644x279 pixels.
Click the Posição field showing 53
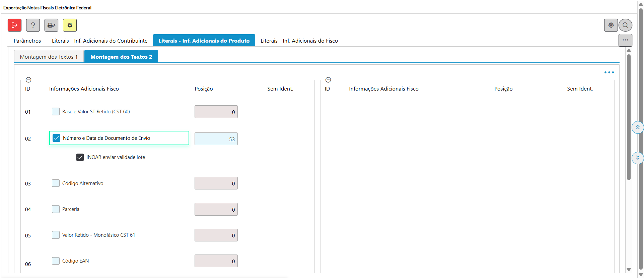pyautogui.click(x=216, y=139)
